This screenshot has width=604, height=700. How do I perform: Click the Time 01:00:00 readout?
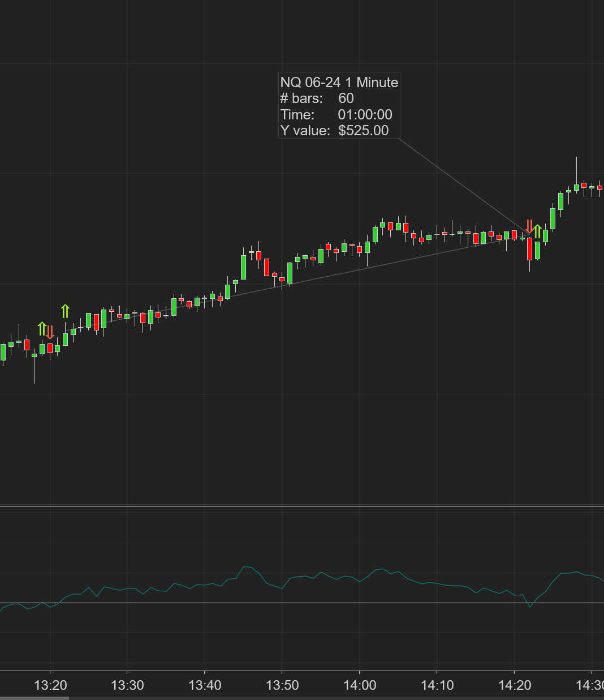(336, 115)
